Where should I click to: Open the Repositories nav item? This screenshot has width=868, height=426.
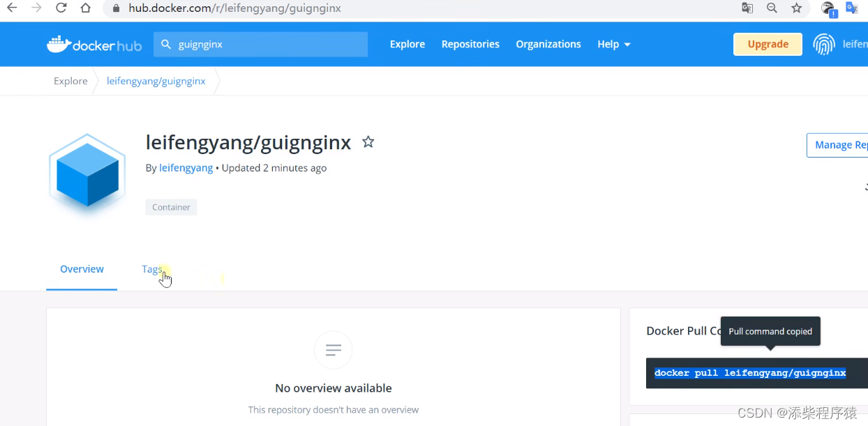point(470,44)
